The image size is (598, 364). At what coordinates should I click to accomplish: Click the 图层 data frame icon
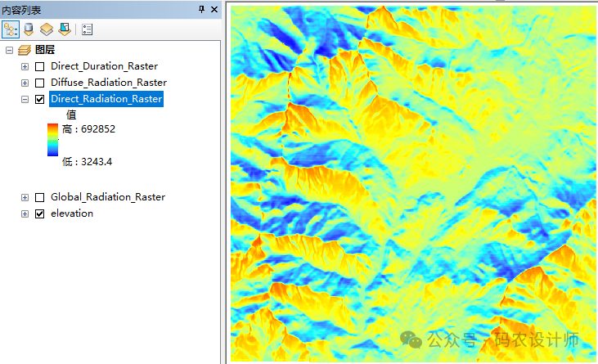point(24,50)
